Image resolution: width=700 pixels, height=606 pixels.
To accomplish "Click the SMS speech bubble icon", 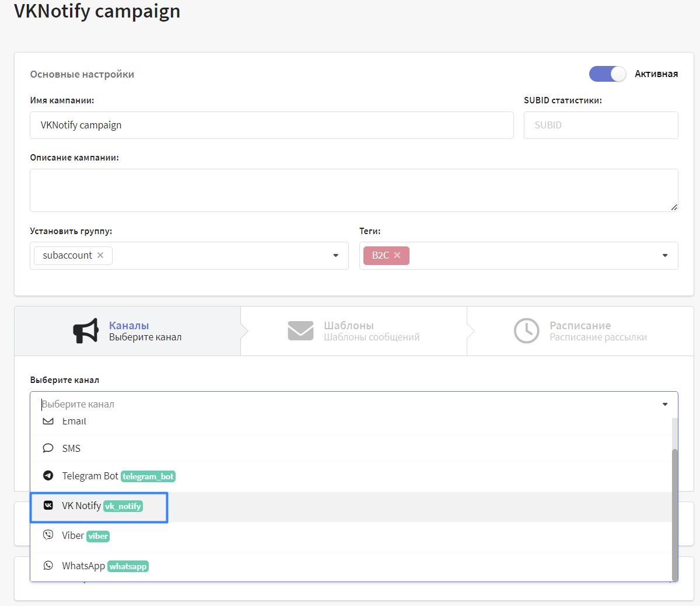I will 48,448.
